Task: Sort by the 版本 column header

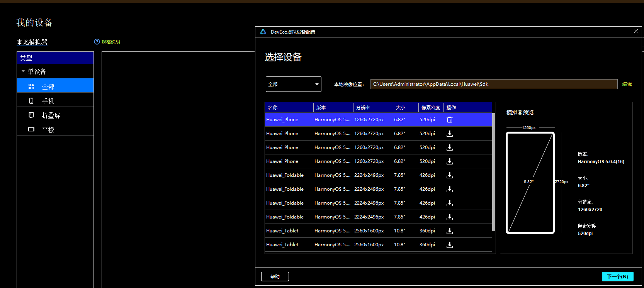Action: click(x=333, y=107)
